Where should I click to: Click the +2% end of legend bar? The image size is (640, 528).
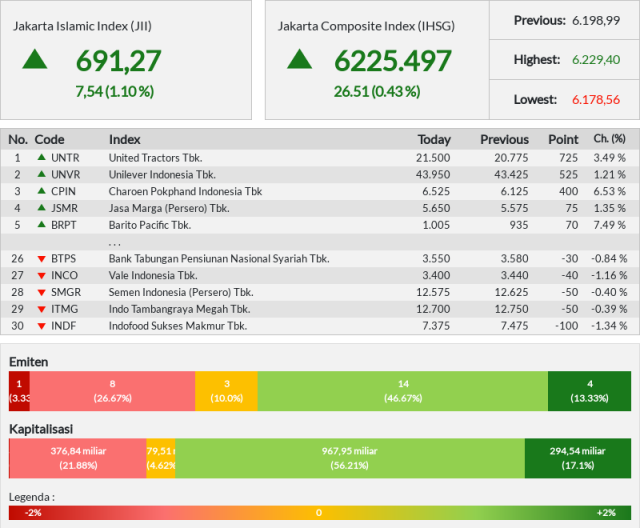point(606,512)
